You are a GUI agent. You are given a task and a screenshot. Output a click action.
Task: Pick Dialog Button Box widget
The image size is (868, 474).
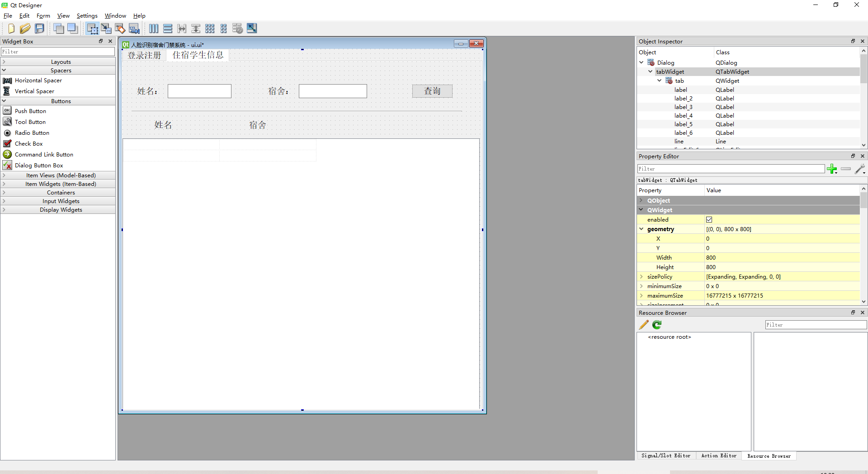point(39,166)
